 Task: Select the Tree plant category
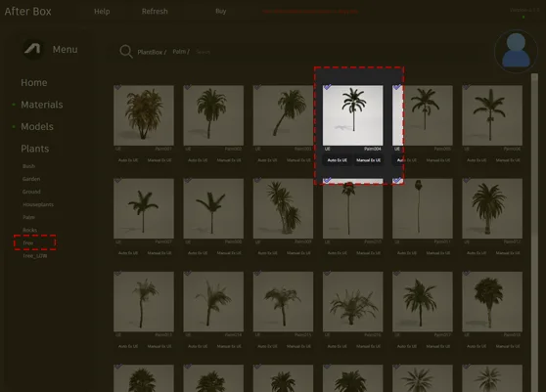pos(27,242)
